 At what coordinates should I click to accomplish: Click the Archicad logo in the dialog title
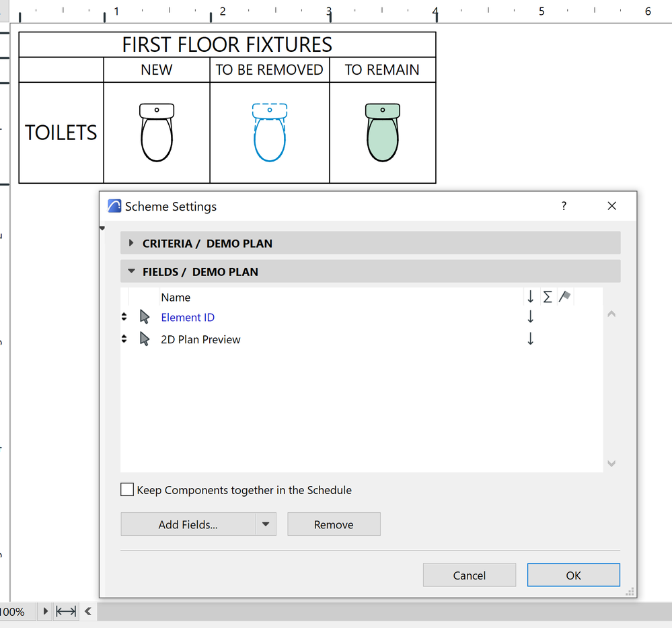tap(114, 206)
